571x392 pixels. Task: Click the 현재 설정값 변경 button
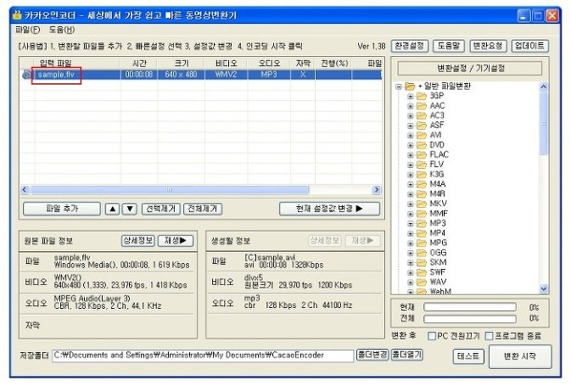click(x=329, y=209)
